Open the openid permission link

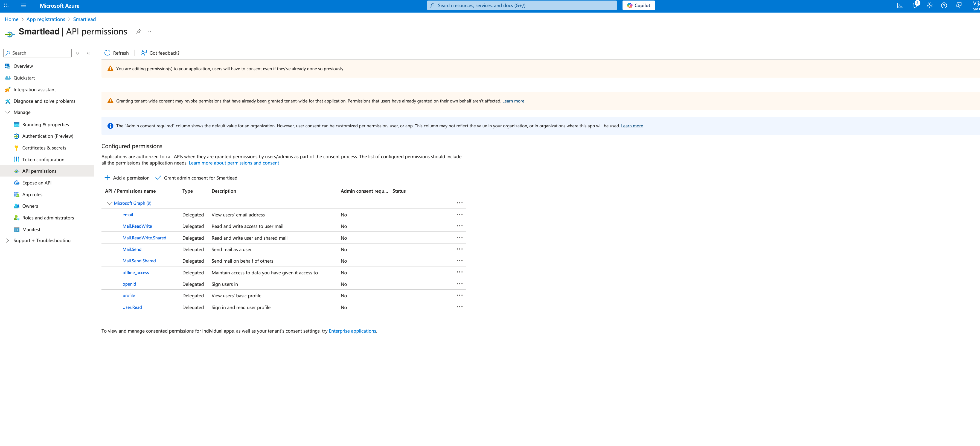(x=129, y=284)
